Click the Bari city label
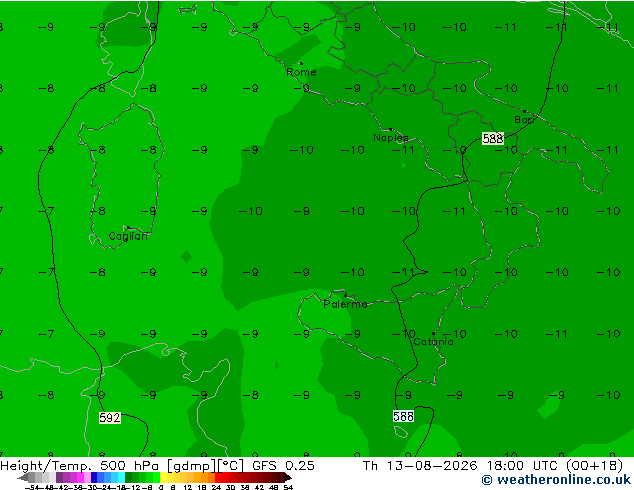 click(x=524, y=120)
